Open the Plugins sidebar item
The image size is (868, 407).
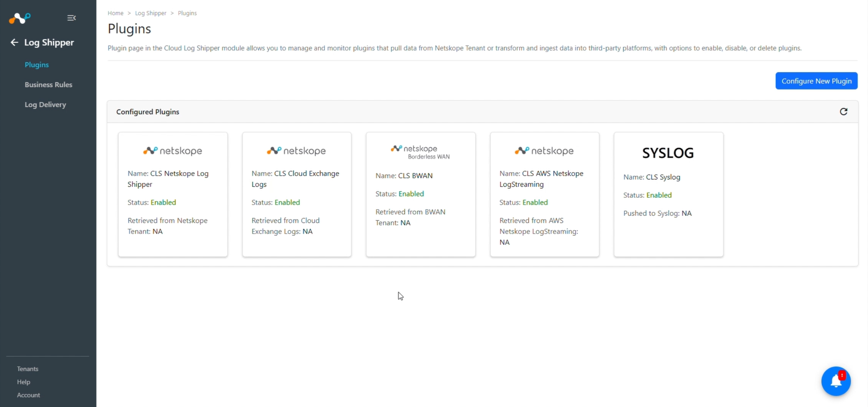point(37,65)
